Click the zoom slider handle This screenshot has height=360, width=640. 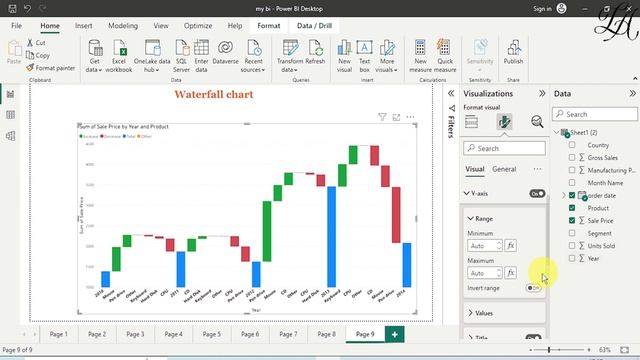pos(549,350)
